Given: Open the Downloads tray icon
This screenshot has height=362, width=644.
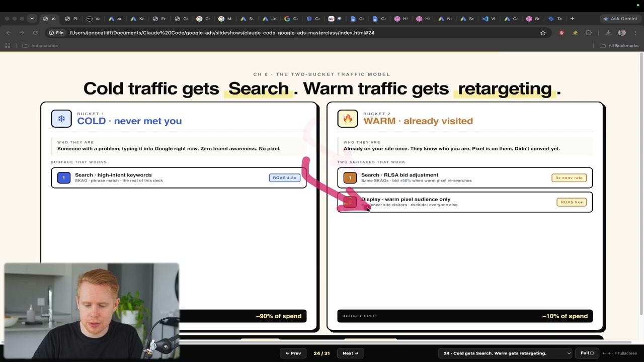Looking at the screenshot, I should pyautogui.click(x=608, y=33).
